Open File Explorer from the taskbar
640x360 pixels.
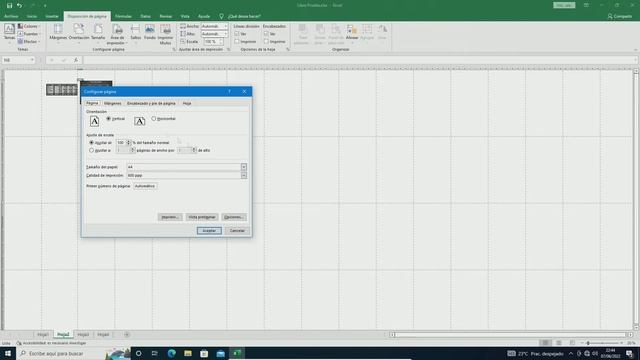(188, 353)
